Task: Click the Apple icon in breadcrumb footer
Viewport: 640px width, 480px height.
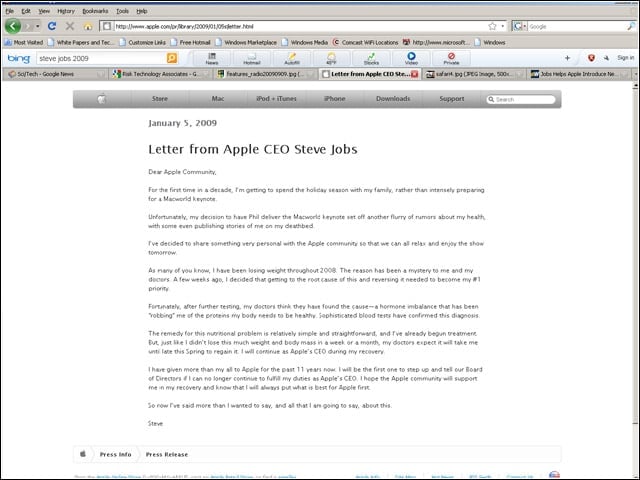Action: click(x=83, y=454)
